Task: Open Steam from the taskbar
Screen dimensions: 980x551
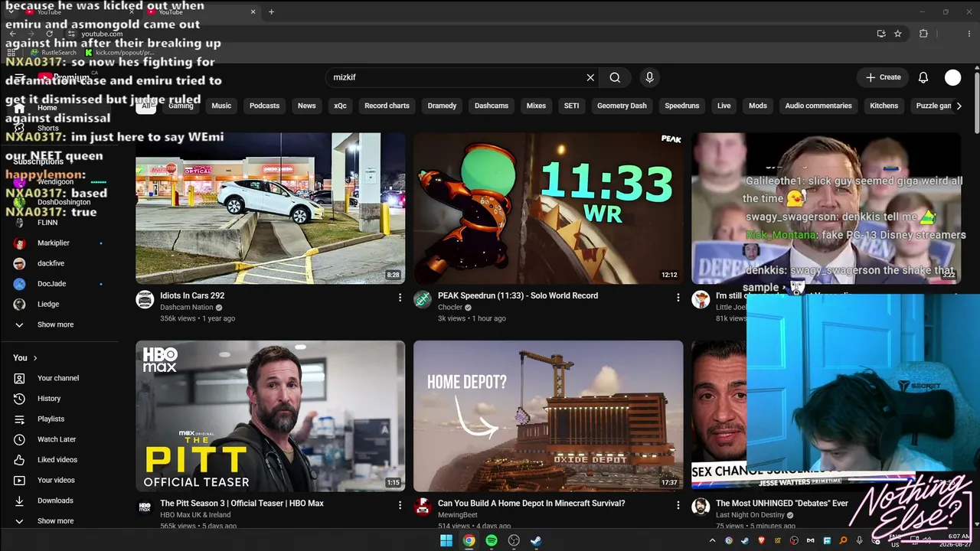Action: 536,540
